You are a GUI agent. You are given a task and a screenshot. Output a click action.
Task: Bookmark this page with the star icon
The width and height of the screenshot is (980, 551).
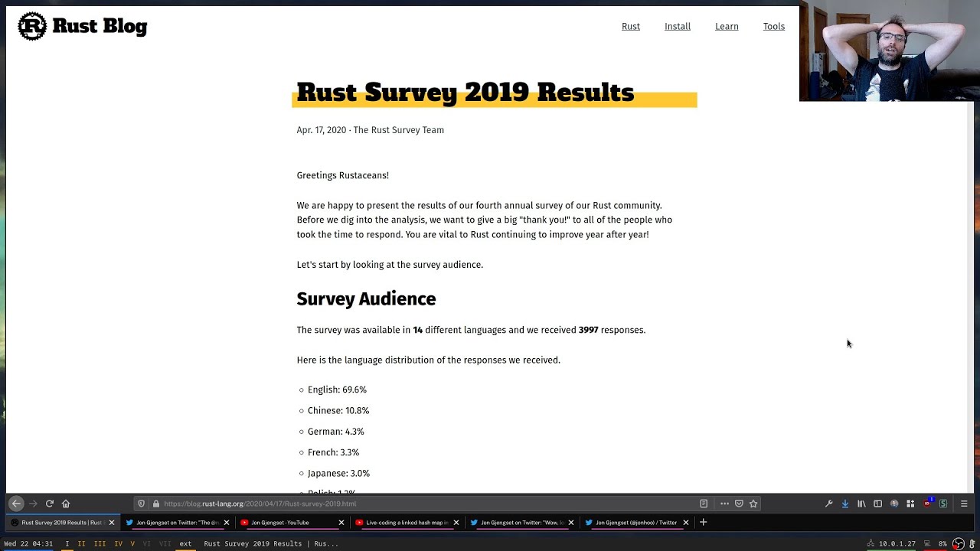tap(753, 504)
